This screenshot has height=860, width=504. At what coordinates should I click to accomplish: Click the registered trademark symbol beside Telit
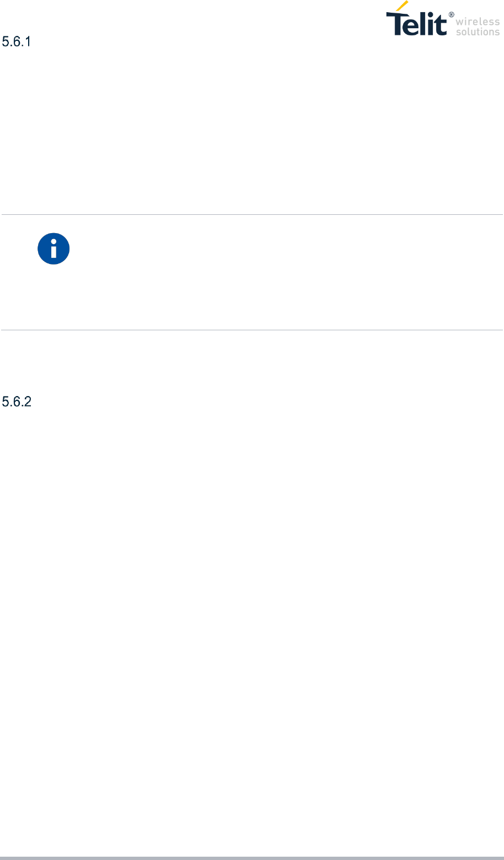point(452,14)
